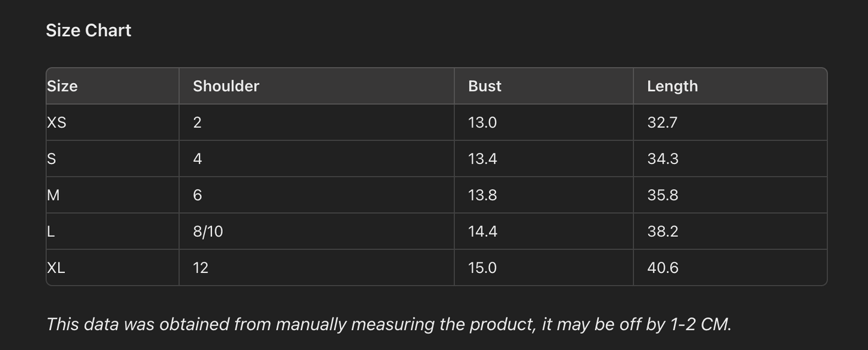Click the S size row label
Image resolution: width=868 pixels, height=350 pixels.
pyautogui.click(x=52, y=159)
